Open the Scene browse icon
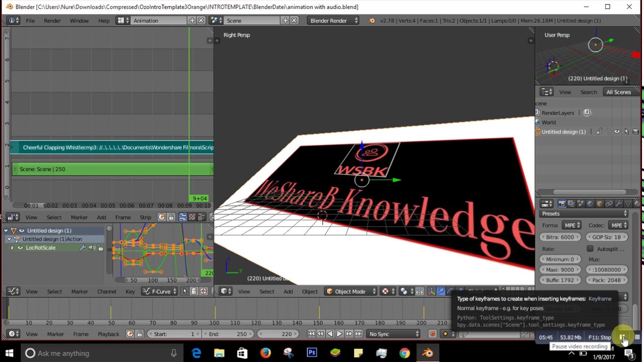Image resolution: width=644 pixels, height=362 pixels. click(x=216, y=21)
